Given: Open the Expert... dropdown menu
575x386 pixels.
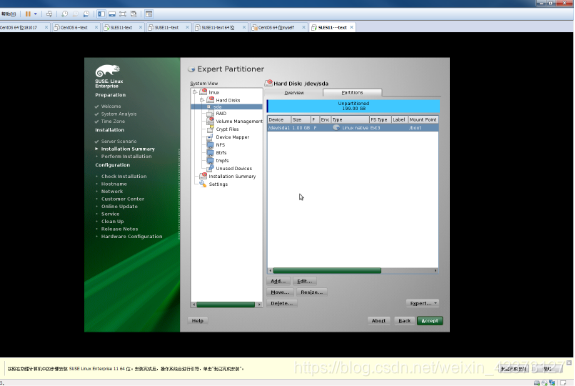Looking at the screenshot, I should tap(422, 303).
